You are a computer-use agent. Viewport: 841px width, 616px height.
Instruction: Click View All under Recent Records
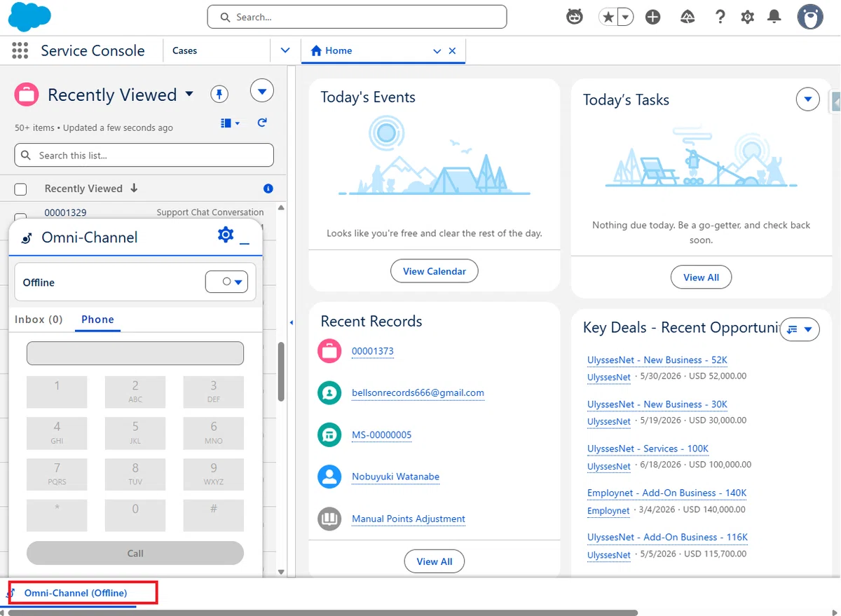(x=435, y=561)
